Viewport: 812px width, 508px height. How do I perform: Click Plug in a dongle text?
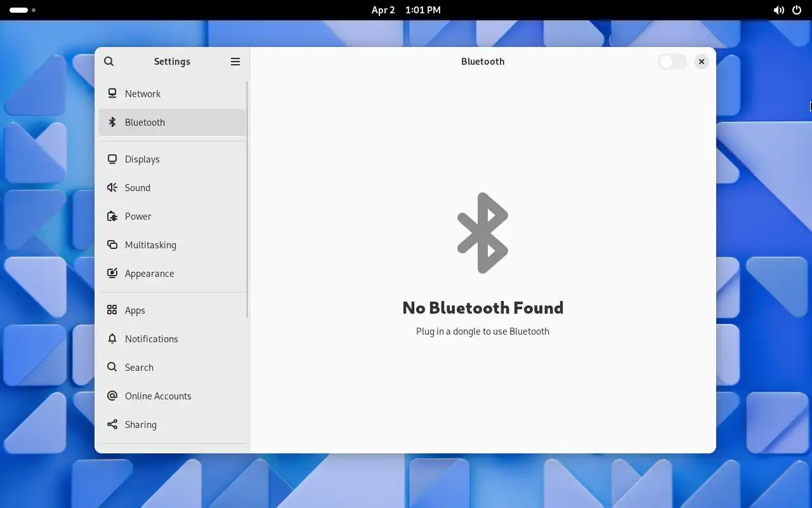tap(483, 331)
